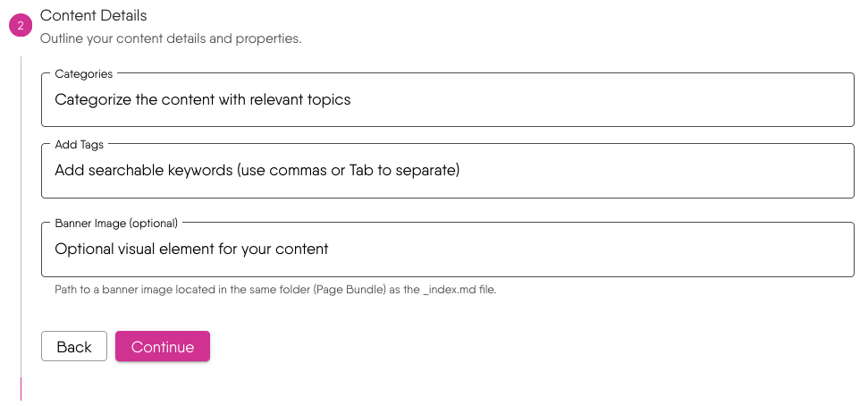Click the Banner Image (optional) label

point(116,223)
